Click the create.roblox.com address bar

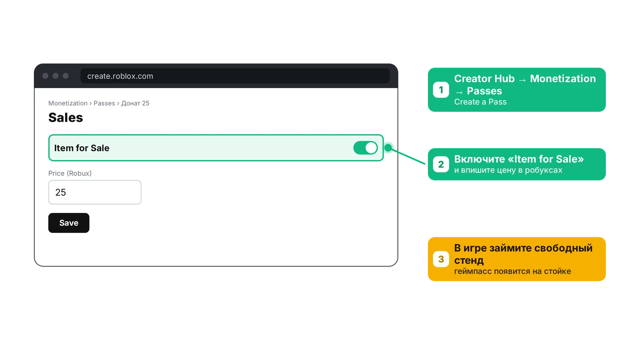click(x=235, y=76)
